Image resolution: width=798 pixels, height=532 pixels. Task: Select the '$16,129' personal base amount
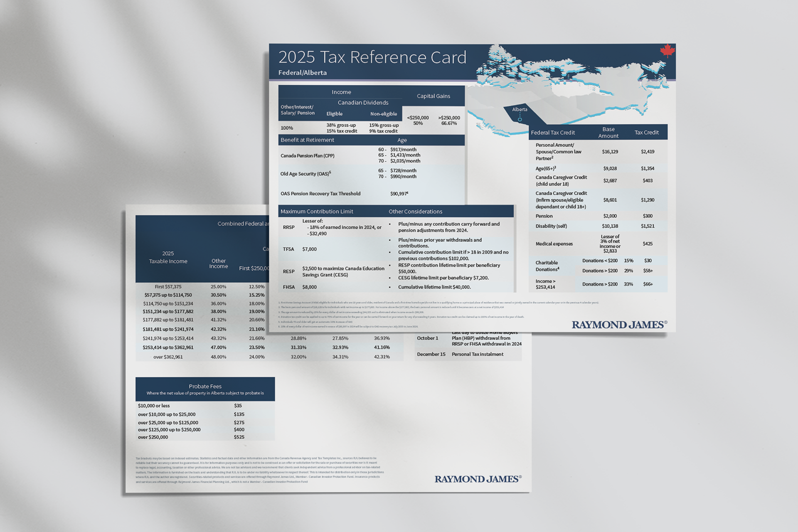[x=610, y=152]
